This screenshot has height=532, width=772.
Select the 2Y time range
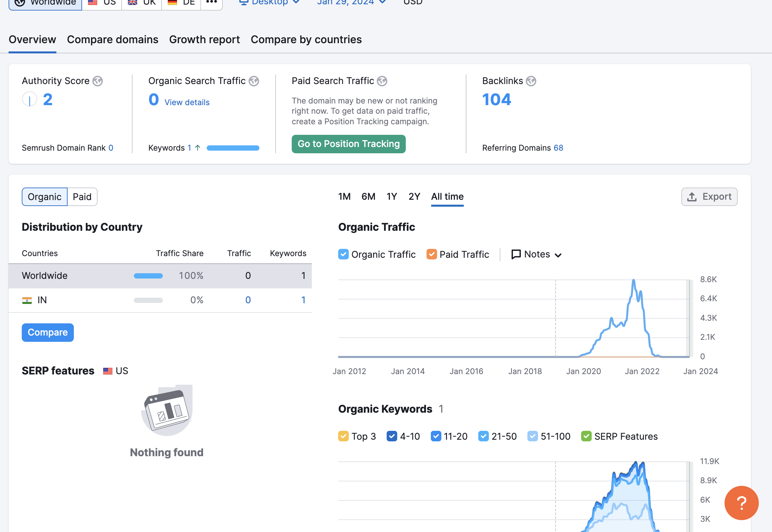click(x=414, y=197)
